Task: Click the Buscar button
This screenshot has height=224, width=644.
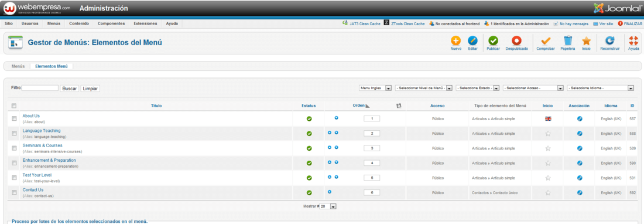Action: click(70, 89)
